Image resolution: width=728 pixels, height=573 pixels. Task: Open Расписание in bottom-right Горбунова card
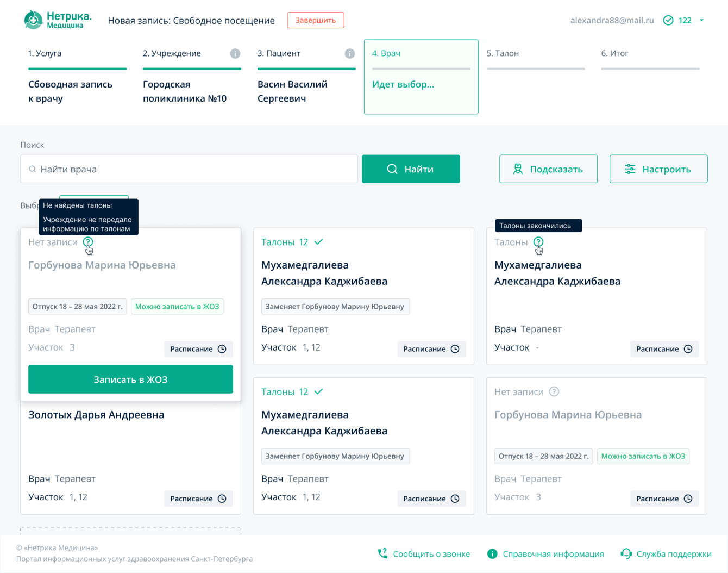664,499
